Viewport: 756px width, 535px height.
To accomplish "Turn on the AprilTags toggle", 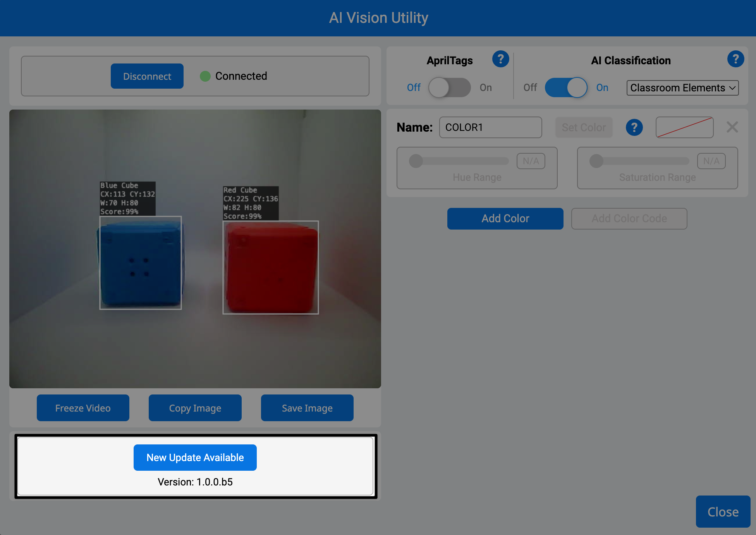I will [x=449, y=87].
